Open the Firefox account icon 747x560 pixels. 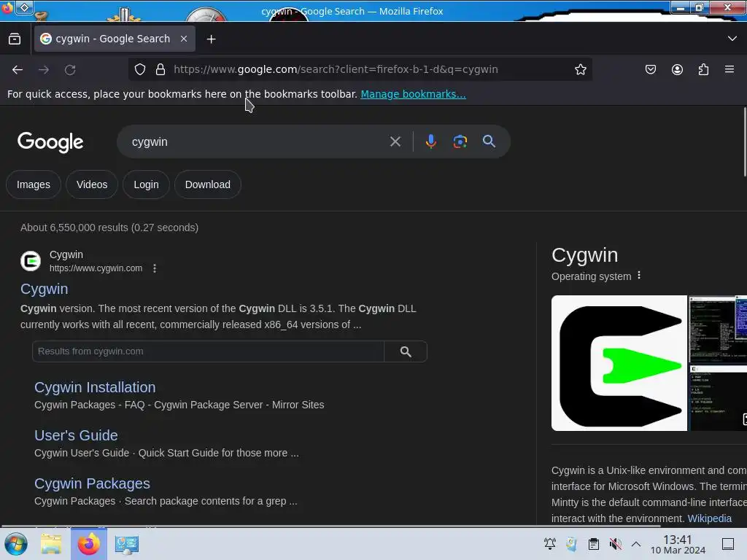tap(677, 69)
